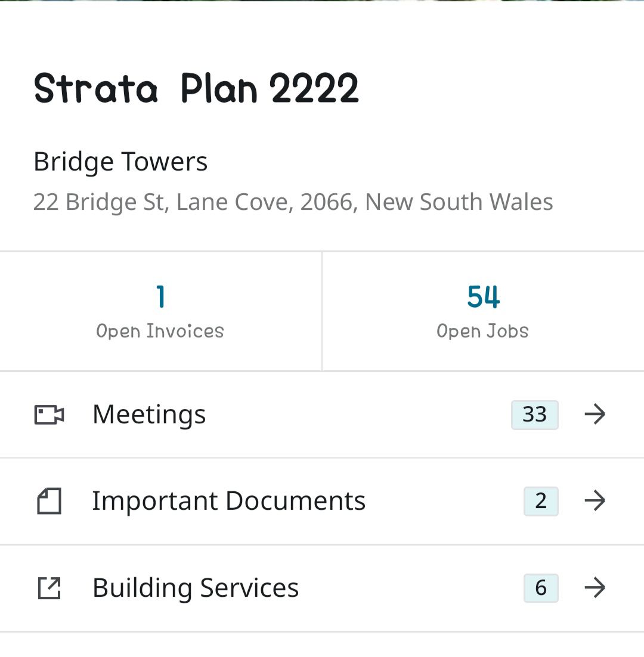Viewport: 644px width, 657px height.
Task: View the Open Invoices tile
Action: (160, 311)
